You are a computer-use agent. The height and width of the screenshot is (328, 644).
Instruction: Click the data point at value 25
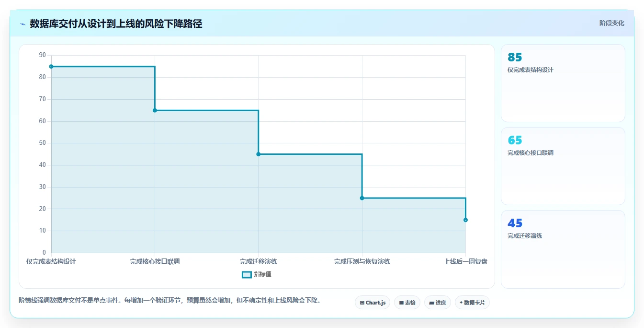click(x=362, y=198)
